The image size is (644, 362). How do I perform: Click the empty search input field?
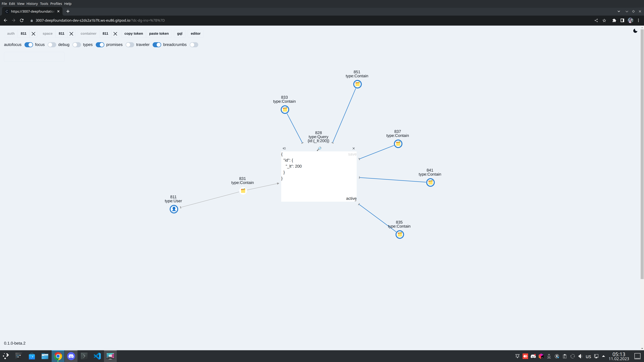tap(34, 57)
